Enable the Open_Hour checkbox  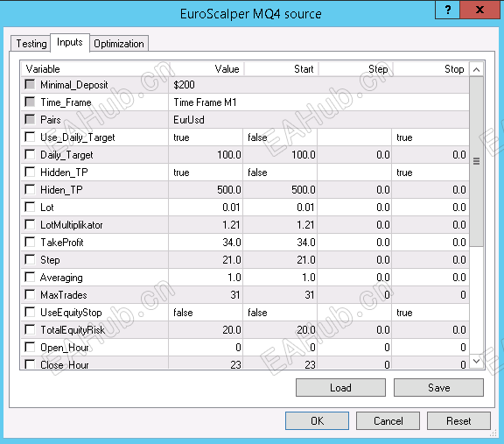point(30,347)
